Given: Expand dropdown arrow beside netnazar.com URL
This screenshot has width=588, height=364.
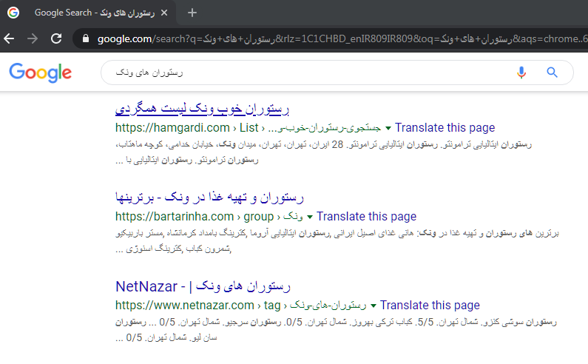Looking at the screenshot, I should tap(373, 306).
